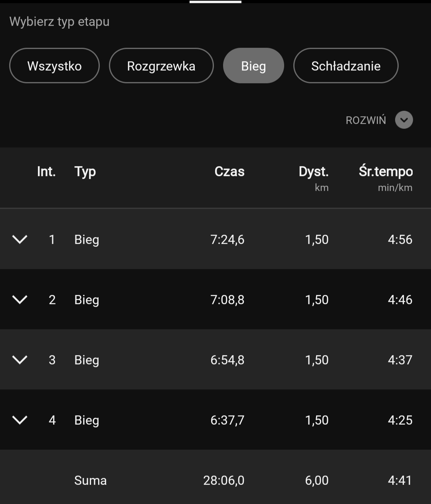This screenshot has width=431, height=504.
Task: Click the Suma total time 28:06,0
Action: pos(223,480)
